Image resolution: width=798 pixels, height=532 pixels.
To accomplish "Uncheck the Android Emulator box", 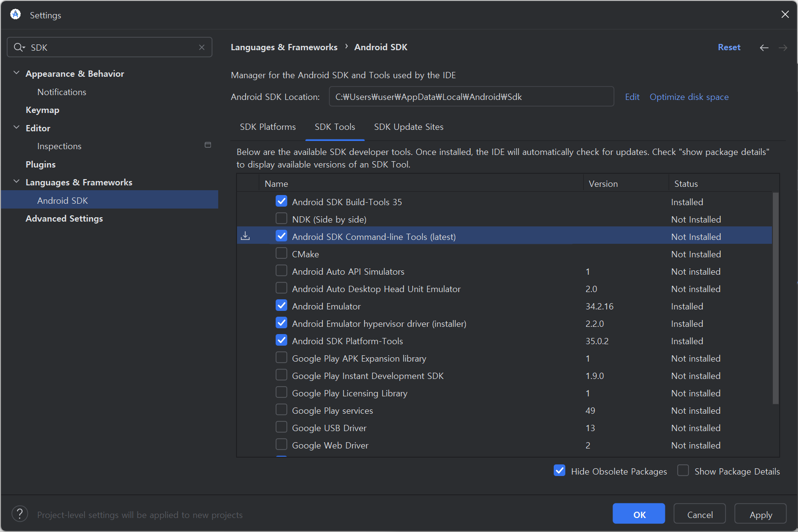I will [x=281, y=306].
